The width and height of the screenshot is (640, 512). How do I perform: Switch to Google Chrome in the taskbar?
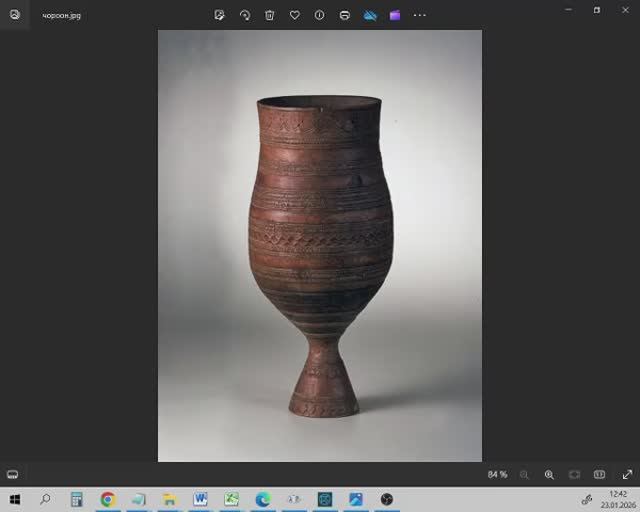pos(108,499)
